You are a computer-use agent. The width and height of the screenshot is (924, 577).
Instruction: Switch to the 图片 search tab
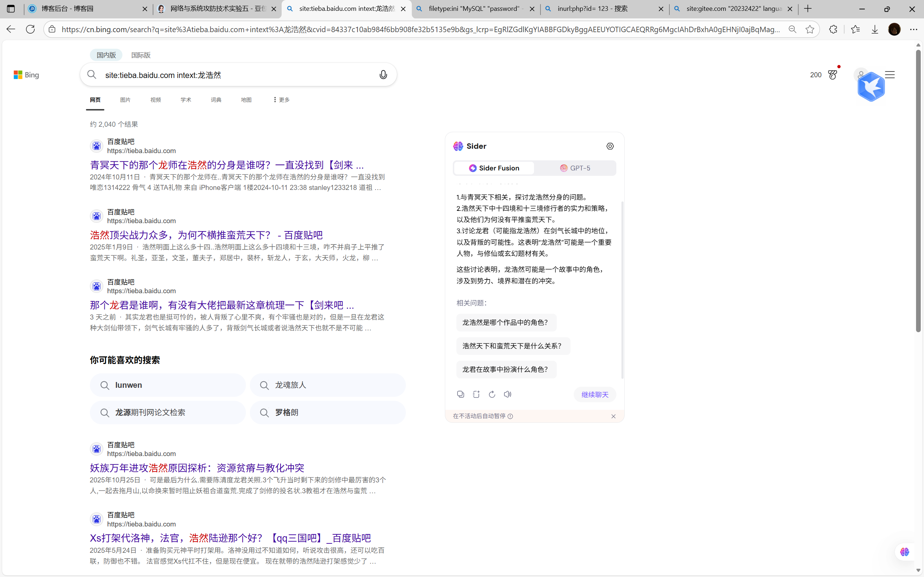(125, 100)
